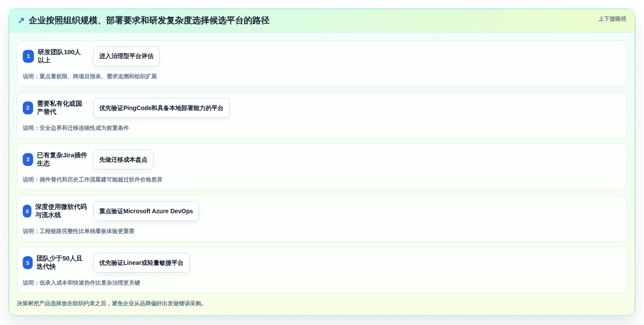The width and height of the screenshot is (644, 325).
Task: Click note 说明：重点看权限、跨项目报表、需求追溯和组织扩展
Action: coord(90,77)
